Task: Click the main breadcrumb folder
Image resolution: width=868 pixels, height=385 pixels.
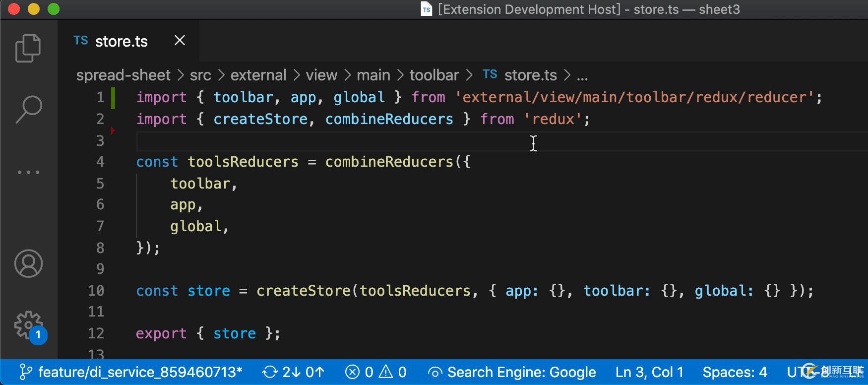Action: 373,75
